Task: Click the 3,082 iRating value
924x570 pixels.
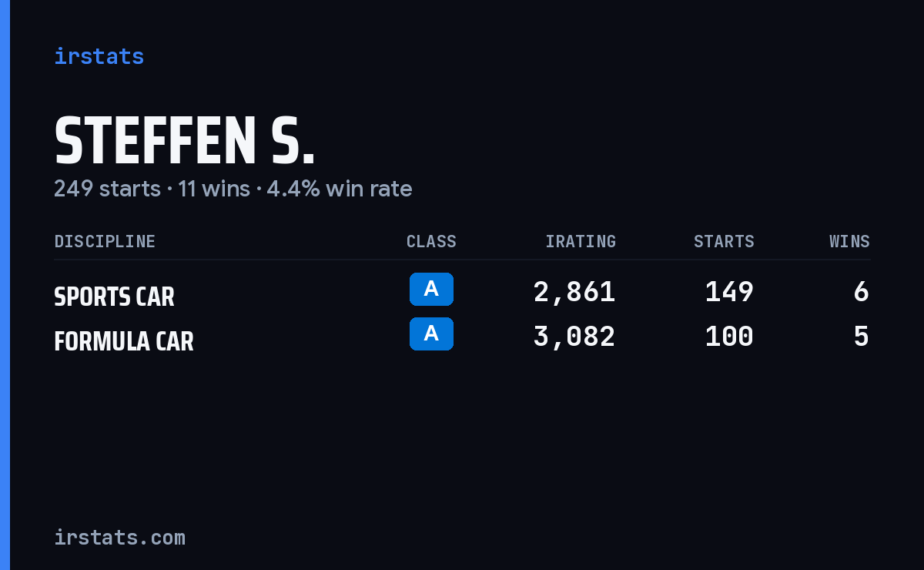Action: point(574,337)
